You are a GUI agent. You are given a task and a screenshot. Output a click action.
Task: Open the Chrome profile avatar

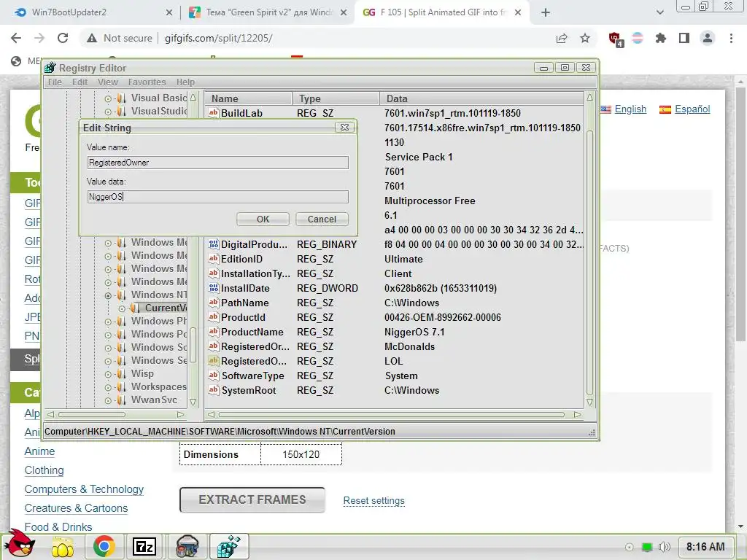coord(708,38)
